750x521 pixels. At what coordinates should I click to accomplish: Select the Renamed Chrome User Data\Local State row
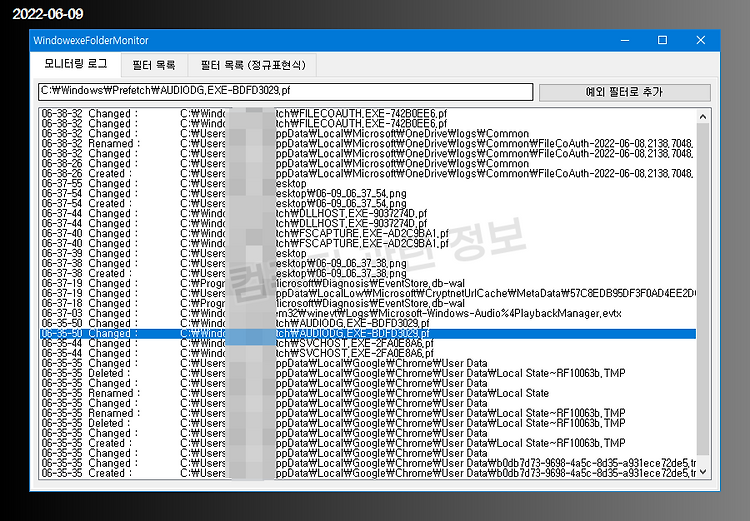[x=367, y=393]
